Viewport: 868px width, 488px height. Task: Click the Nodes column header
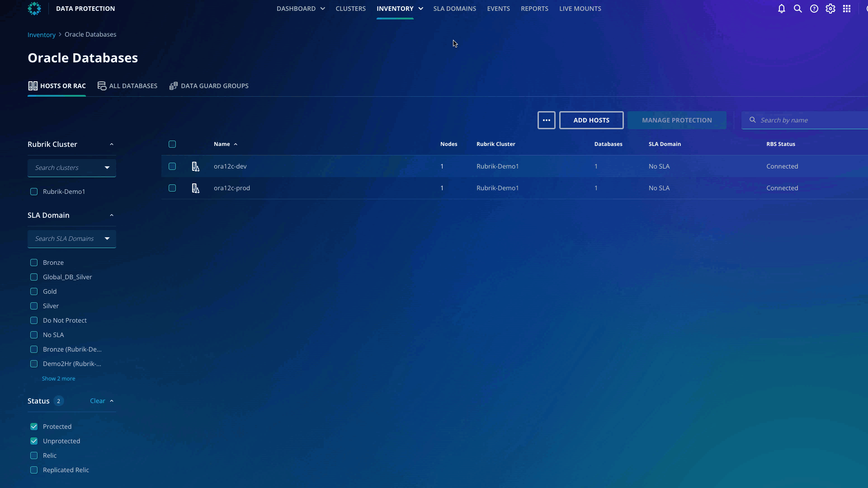pyautogui.click(x=449, y=144)
